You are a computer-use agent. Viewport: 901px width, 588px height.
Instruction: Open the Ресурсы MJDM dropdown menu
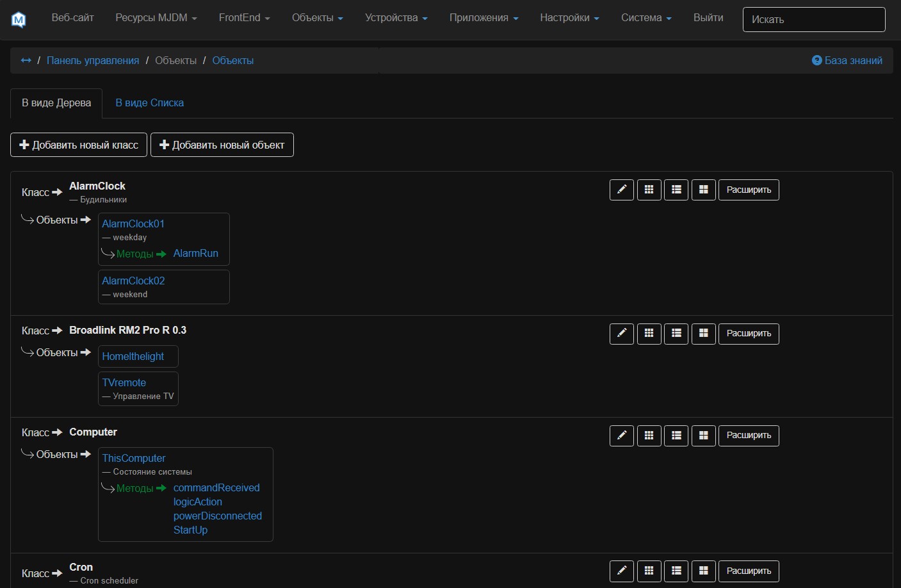[156, 18]
